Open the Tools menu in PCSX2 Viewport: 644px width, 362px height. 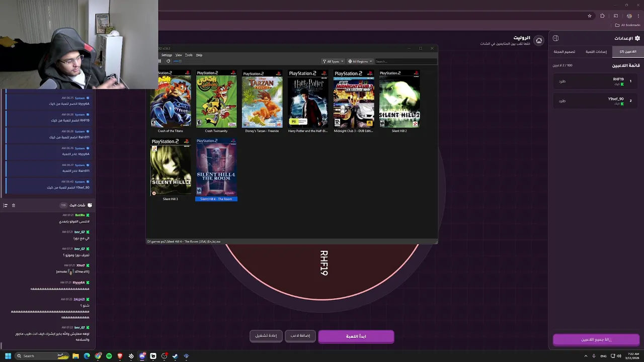(189, 55)
